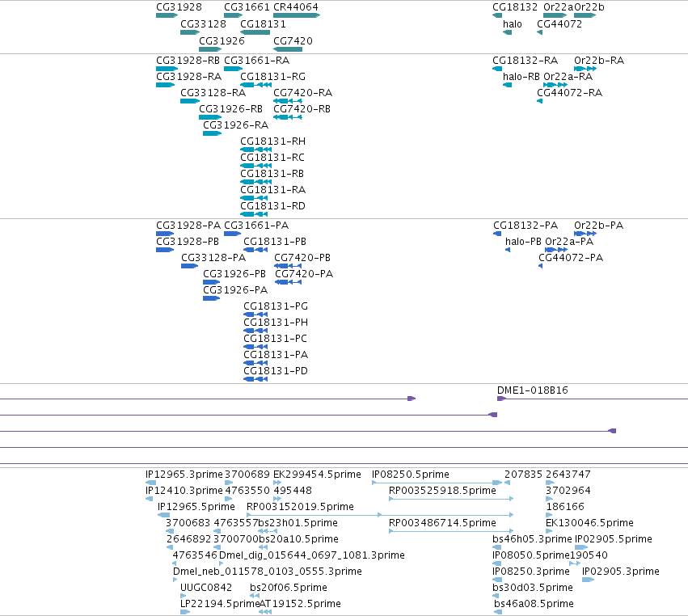Image resolution: width=688 pixels, height=616 pixels.
Task: Click the IP02905.3prime EST label
Action: click(x=621, y=572)
